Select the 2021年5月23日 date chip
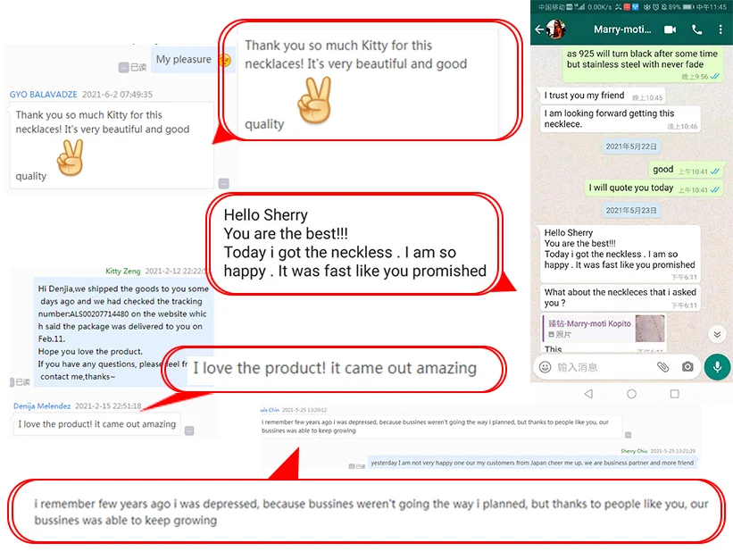 coord(631,210)
